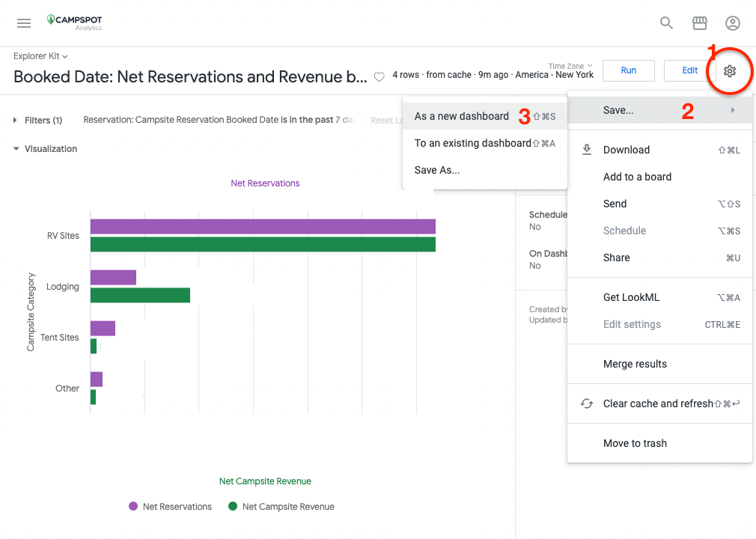Click the Clear cache refresh icon

588,404
